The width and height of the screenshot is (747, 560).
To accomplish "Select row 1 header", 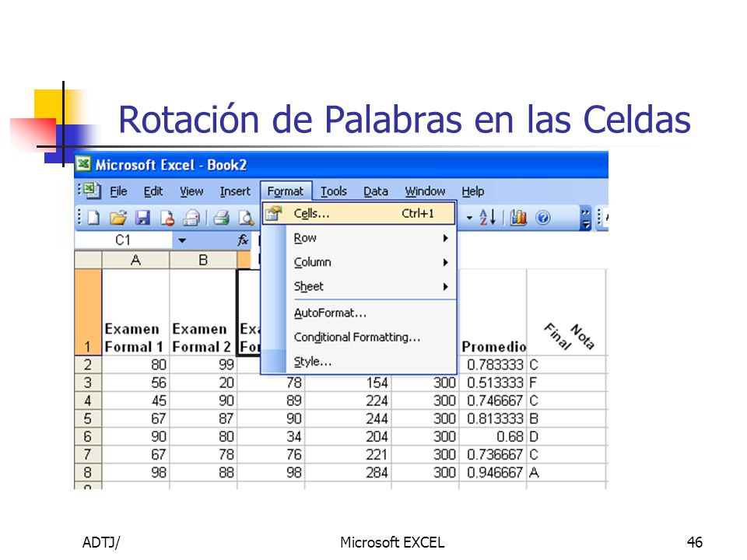I will [x=88, y=313].
